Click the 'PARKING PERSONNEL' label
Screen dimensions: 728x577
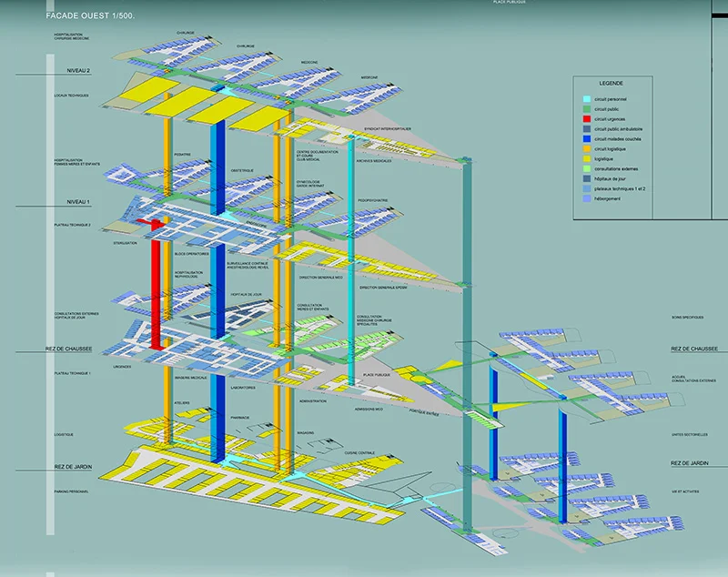pyautogui.click(x=71, y=491)
